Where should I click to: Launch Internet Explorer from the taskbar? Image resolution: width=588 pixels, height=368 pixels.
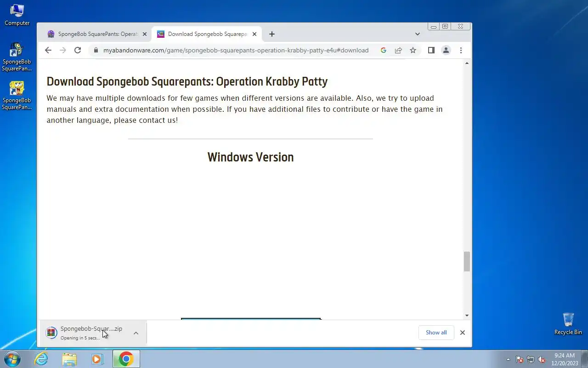pyautogui.click(x=41, y=359)
